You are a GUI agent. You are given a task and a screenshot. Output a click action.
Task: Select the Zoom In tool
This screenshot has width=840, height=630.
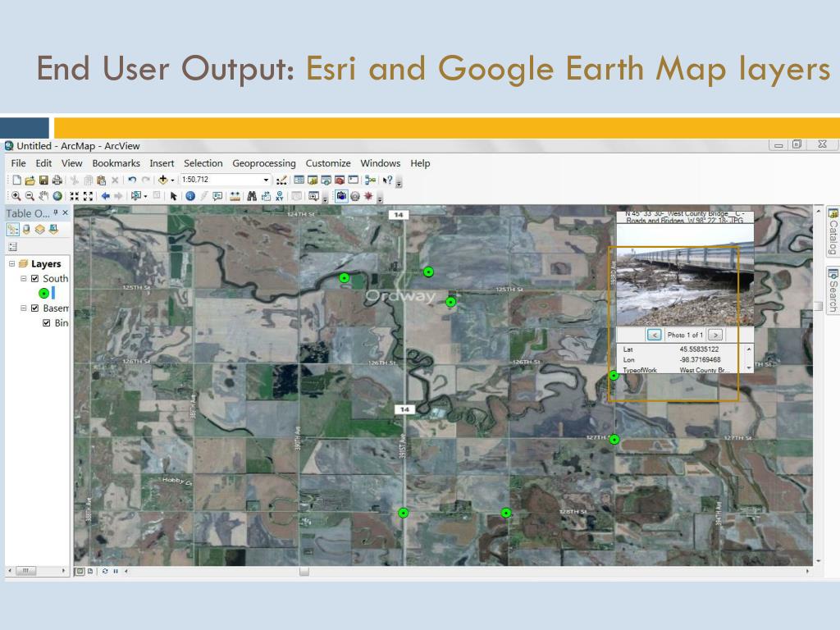pos(17,196)
